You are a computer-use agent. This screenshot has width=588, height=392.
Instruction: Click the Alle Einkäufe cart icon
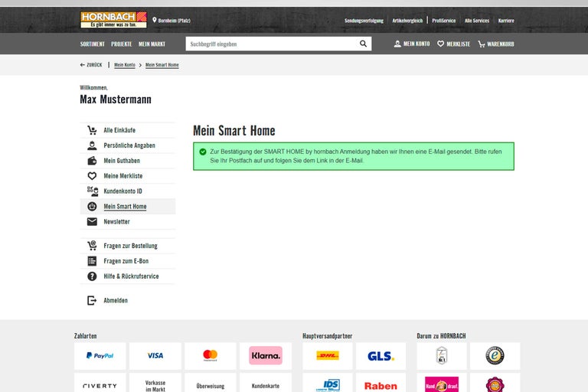92,130
